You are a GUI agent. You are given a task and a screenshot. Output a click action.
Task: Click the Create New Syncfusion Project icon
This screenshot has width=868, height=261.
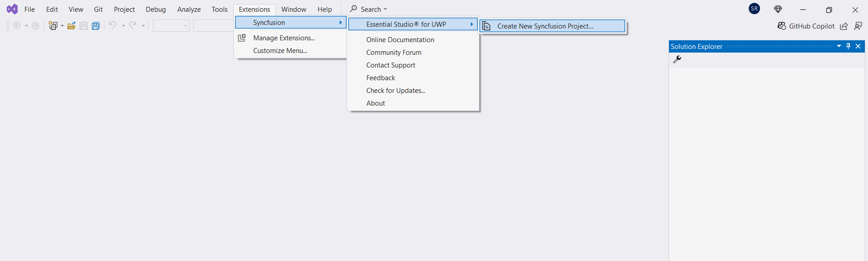(x=486, y=26)
